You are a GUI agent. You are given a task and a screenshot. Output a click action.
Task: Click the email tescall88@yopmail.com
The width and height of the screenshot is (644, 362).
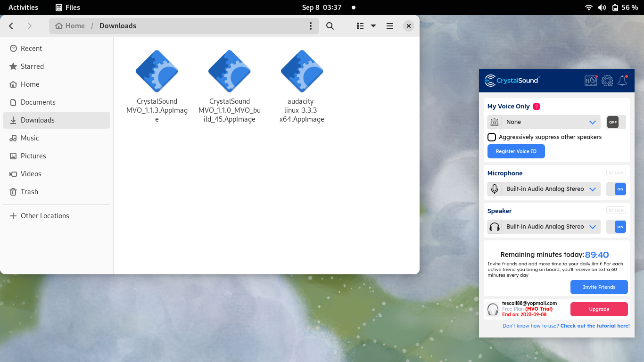pyautogui.click(x=529, y=303)
